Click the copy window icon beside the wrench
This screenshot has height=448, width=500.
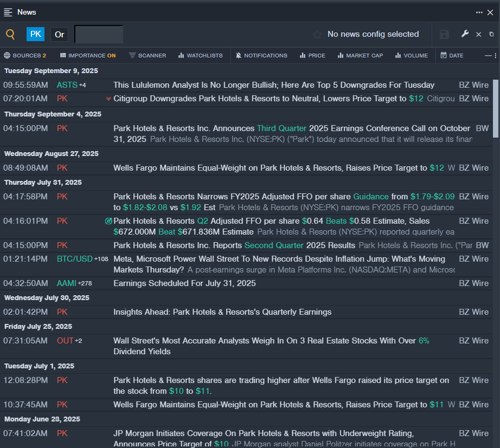[492, 34]
